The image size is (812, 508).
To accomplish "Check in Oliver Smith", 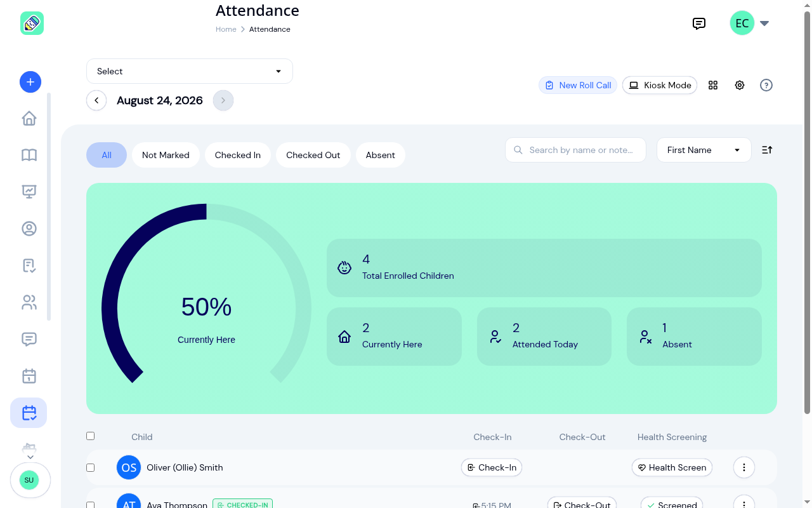I will (492, 467).
